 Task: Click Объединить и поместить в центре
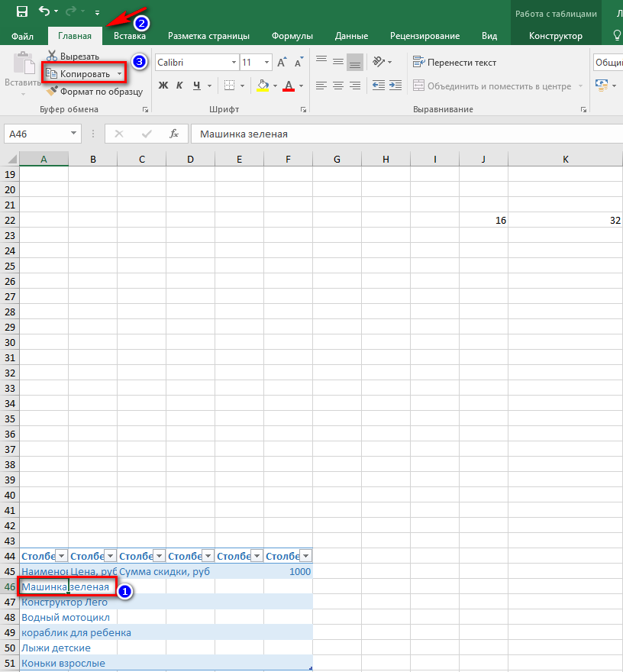492,86
